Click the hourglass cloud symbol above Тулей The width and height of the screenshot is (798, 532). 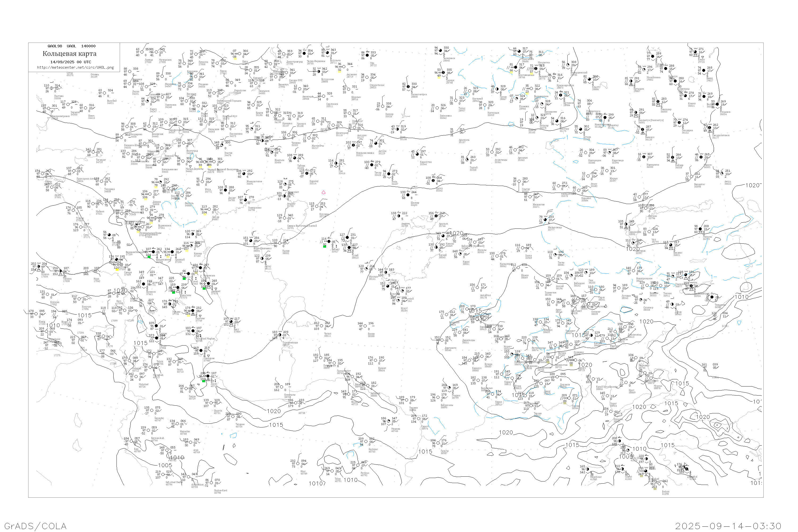pyautogui.click(x=350, y=251)
